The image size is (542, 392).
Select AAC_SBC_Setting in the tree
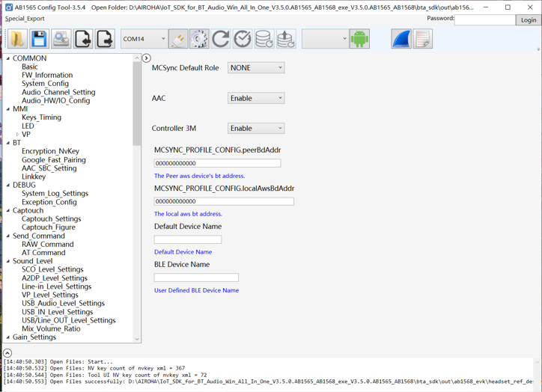(x=49, y=168)
